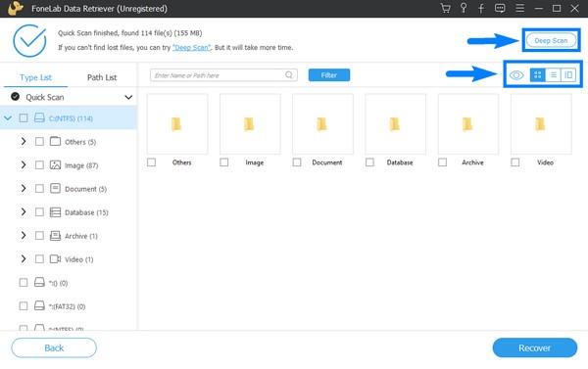The width and height of the screenshot is (588, 369).
Task: Tick checkbox under Video folder thumbnail
Action: (514, 162)
